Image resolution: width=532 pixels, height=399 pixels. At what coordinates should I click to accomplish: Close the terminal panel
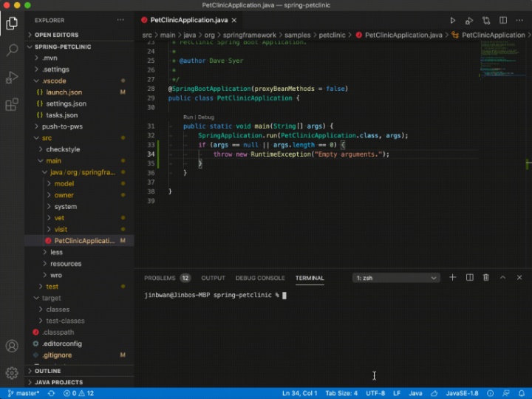pos(519,278)
